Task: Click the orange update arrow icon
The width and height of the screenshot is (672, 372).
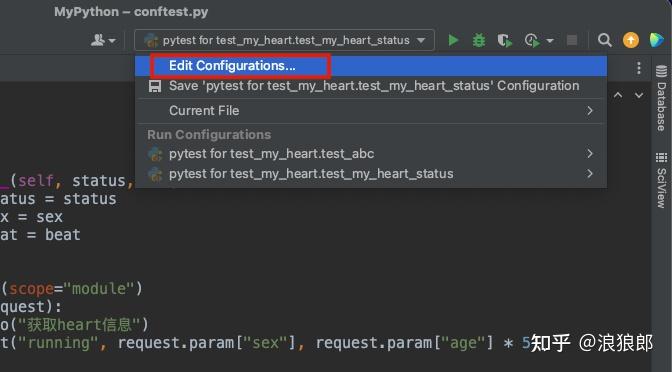Action: pos(630,40)
